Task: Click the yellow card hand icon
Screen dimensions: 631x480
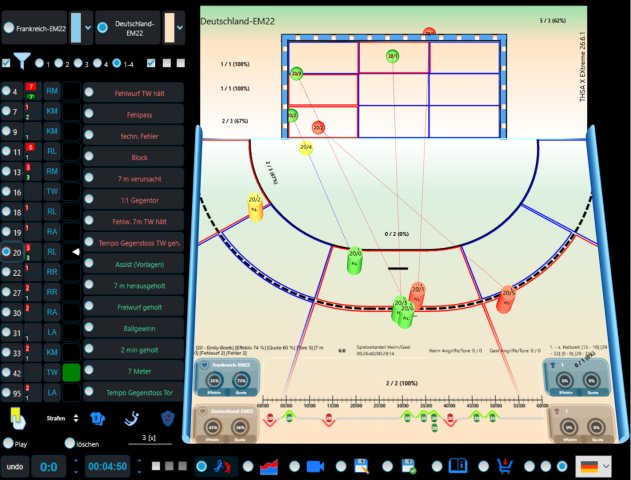Action: (17, 418)
